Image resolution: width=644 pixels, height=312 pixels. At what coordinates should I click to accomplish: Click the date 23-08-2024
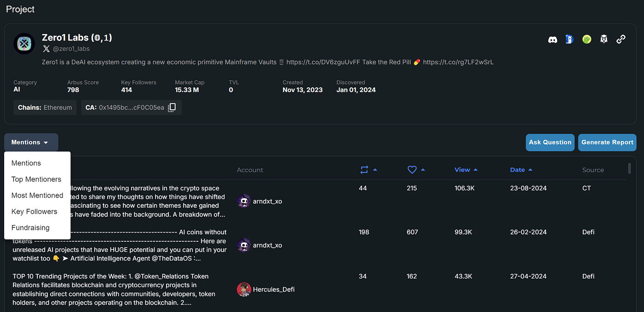coord(528,188)
